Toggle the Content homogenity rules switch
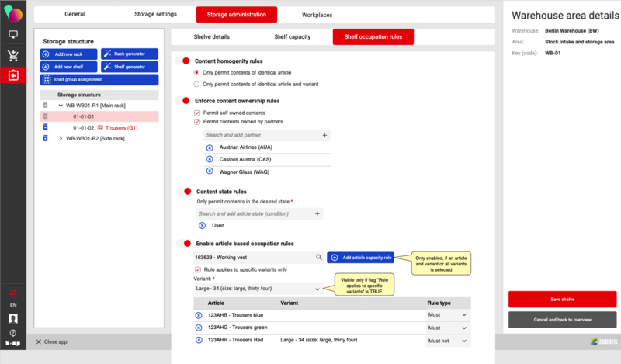Image resolution: width=621 pixels, height=364 pixels. point(184,61)
